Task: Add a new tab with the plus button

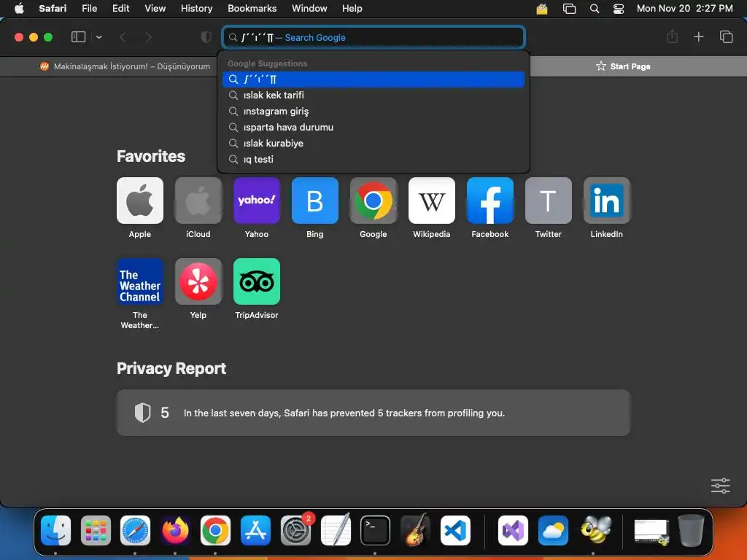Action: (698, 36)
